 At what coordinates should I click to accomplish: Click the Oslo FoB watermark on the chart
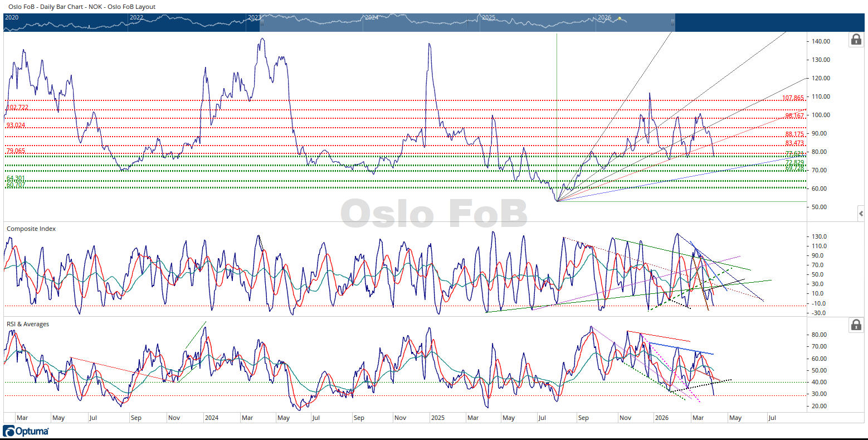[433, 214]
